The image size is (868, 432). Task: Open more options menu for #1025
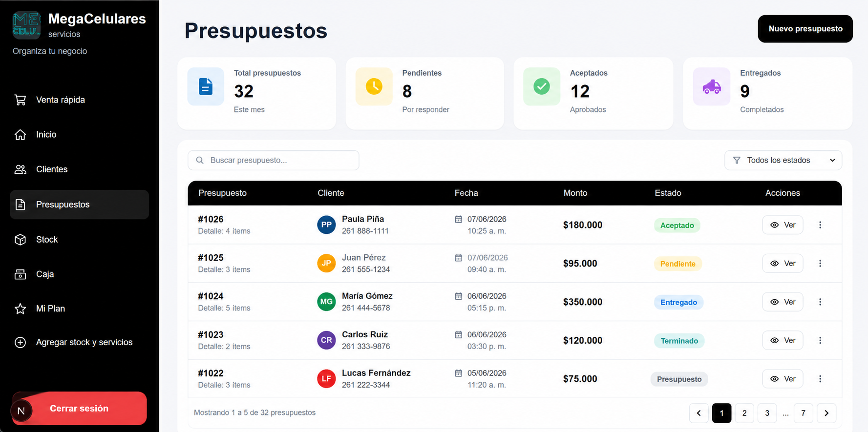pos(820,264)
